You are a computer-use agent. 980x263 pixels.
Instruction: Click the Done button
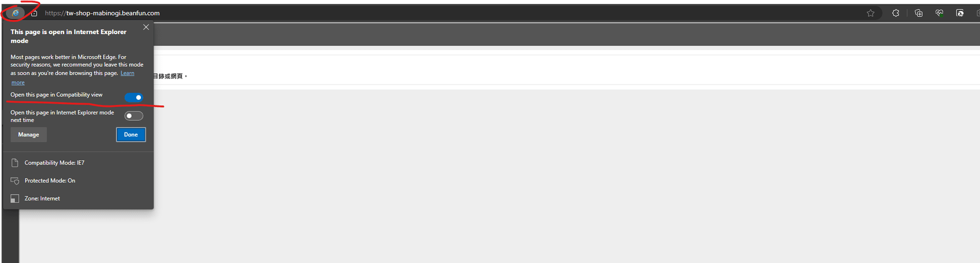coord(131,135)
